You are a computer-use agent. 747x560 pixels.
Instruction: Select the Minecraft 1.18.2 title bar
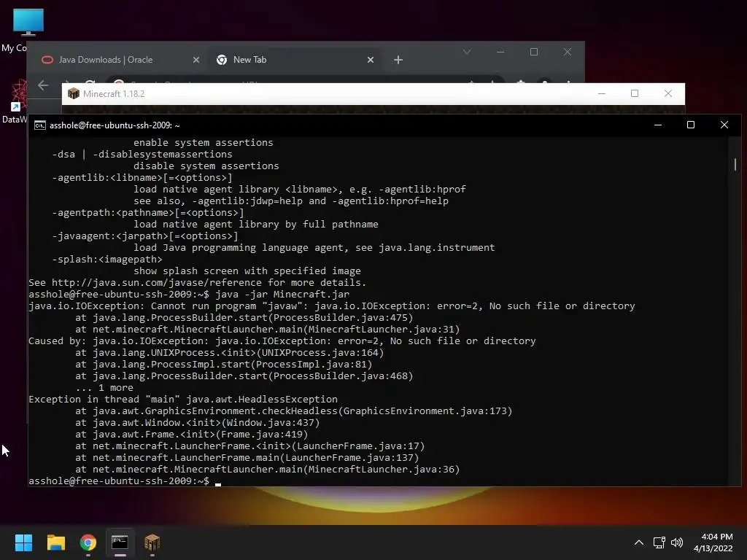pos(373,93)
